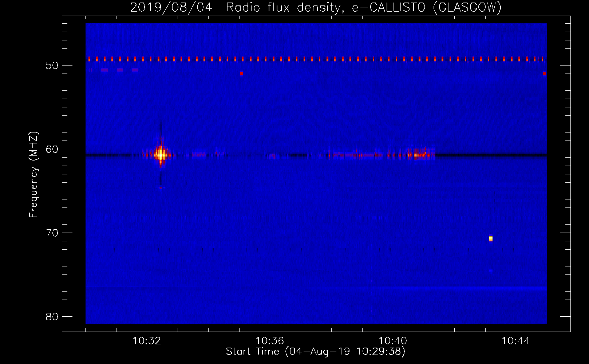Screen dimensions: 589x364
Task: Click the 60 tick label on frequency axis
Action: point(52,149)
